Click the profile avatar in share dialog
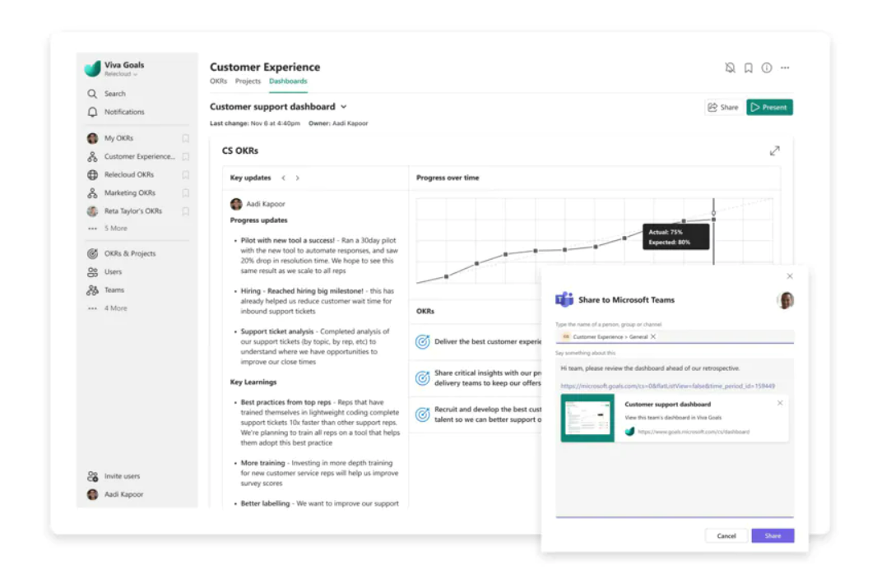The height and width of the screenshot is (588, 891). [x=786, y=300]
